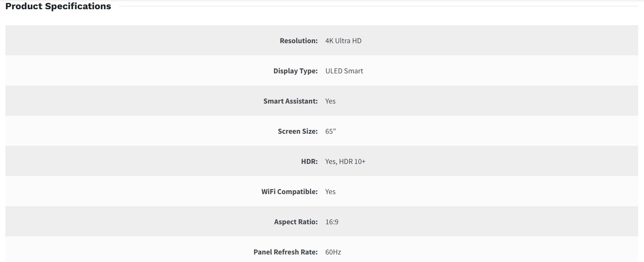Click the Panel Refresh Rate label
Screen dimensions: 644x262
click(x=285, y=252)
